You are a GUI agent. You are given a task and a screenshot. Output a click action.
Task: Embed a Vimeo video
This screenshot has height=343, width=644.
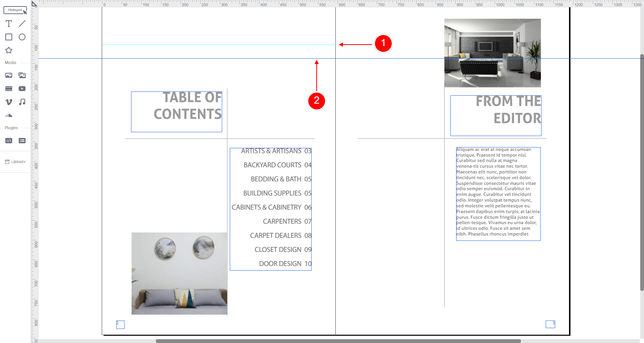(9, 102)
